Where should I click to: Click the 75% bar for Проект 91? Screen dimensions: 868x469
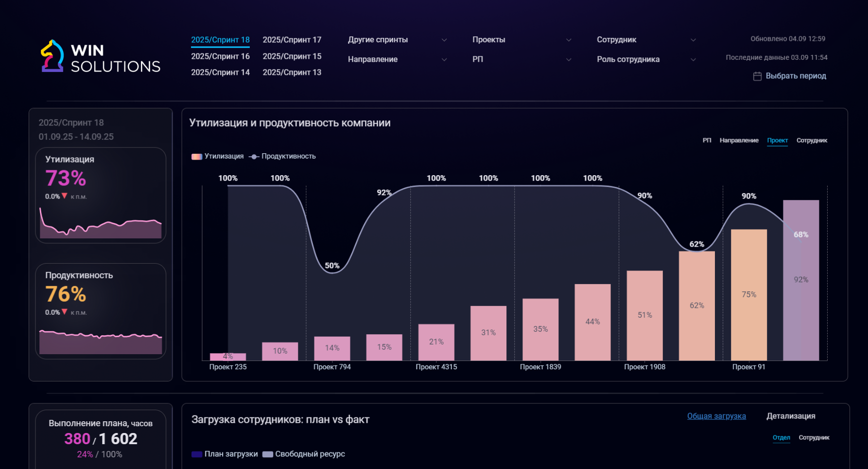click(x=749, y=295)
